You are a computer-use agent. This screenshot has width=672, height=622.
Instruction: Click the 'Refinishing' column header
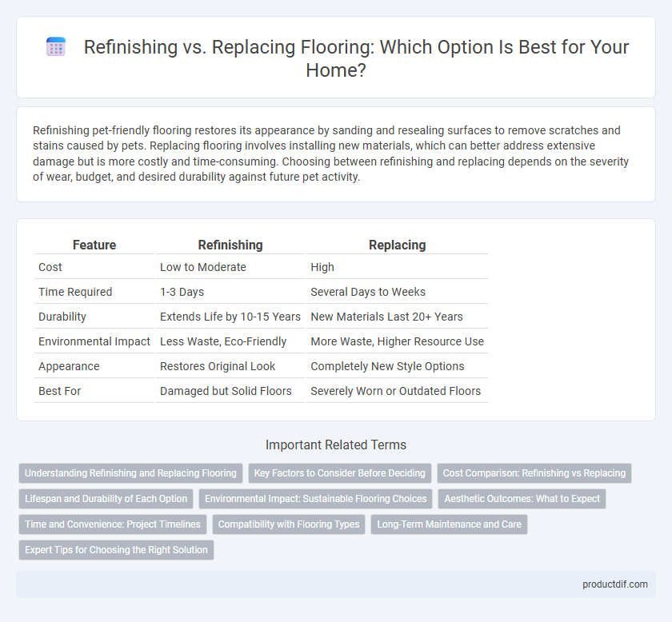click(230, 245)
